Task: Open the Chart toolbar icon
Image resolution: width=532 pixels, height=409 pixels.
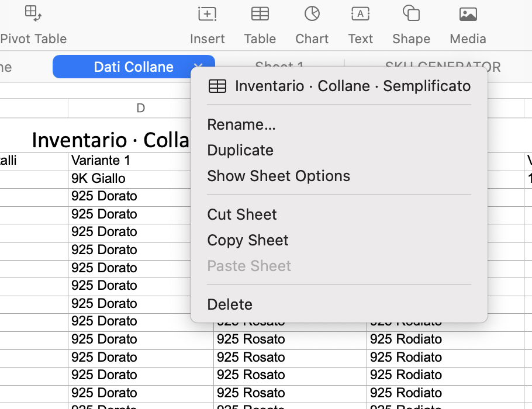Action: [x=312, y=14]
